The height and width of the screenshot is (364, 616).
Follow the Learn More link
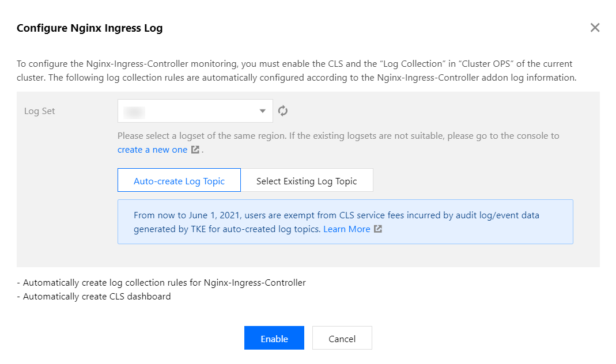346,229
